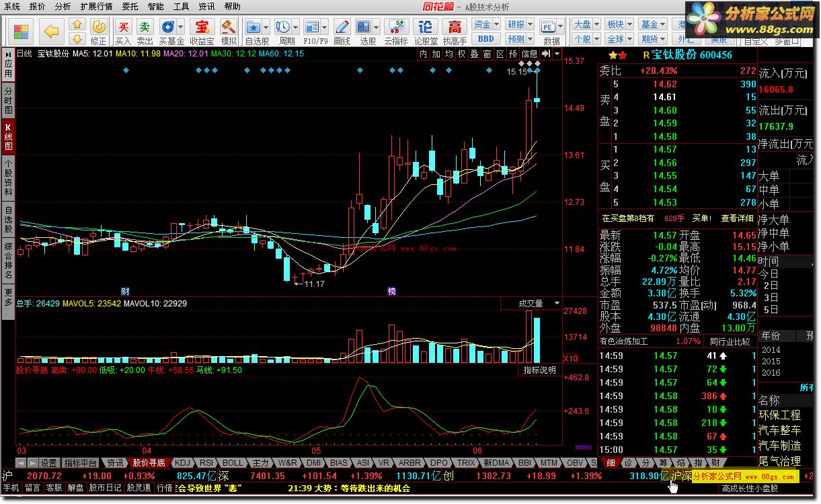The width and height of the screenshot is (821, 504).
Task: Click the 修正 refresh icon
Action: pyautogui.click(x=98, y=27)
